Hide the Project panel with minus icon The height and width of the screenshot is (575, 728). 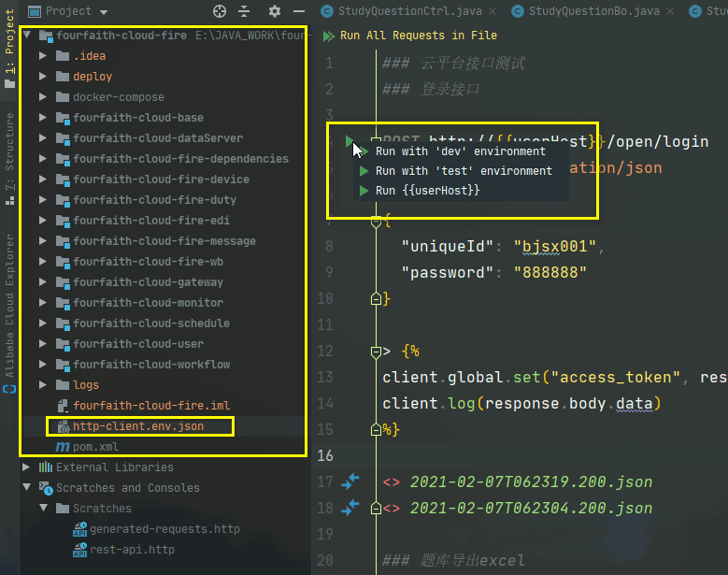tap(299, 11)
